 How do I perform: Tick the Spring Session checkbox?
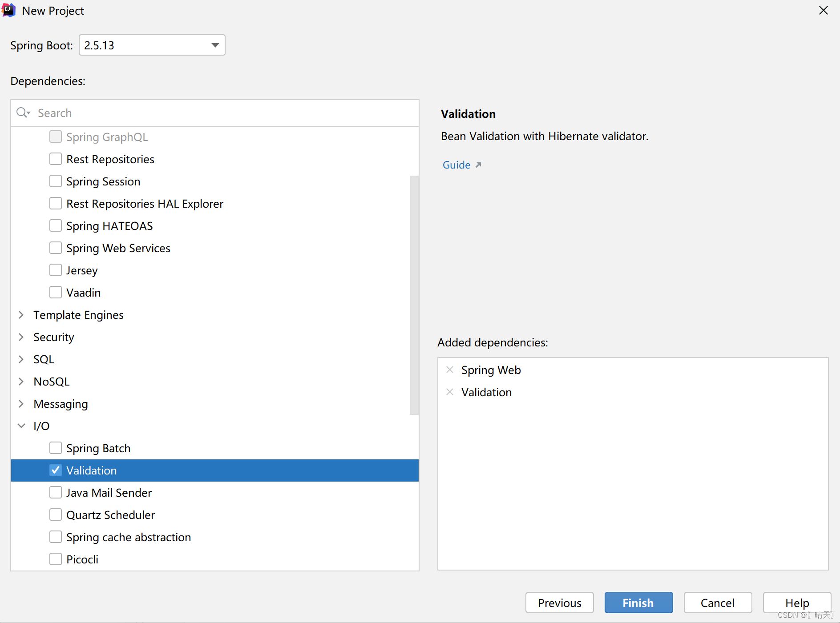[x=56, y=181]
